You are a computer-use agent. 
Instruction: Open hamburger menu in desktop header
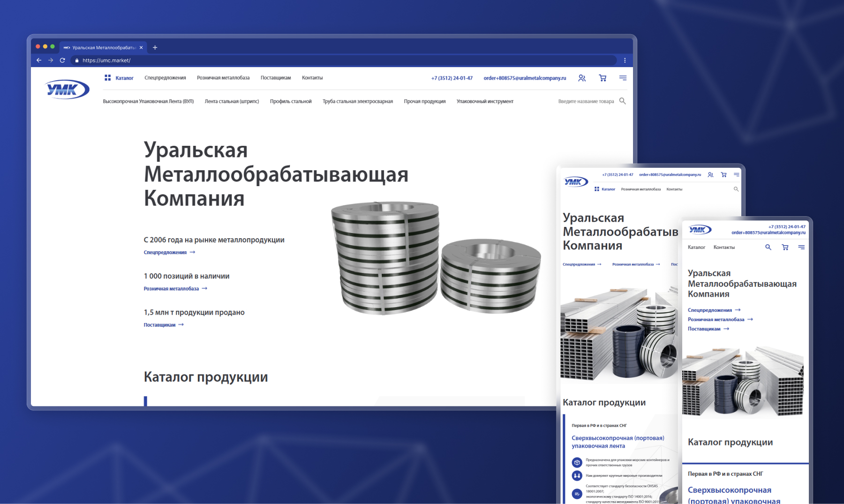coord(623,78)
